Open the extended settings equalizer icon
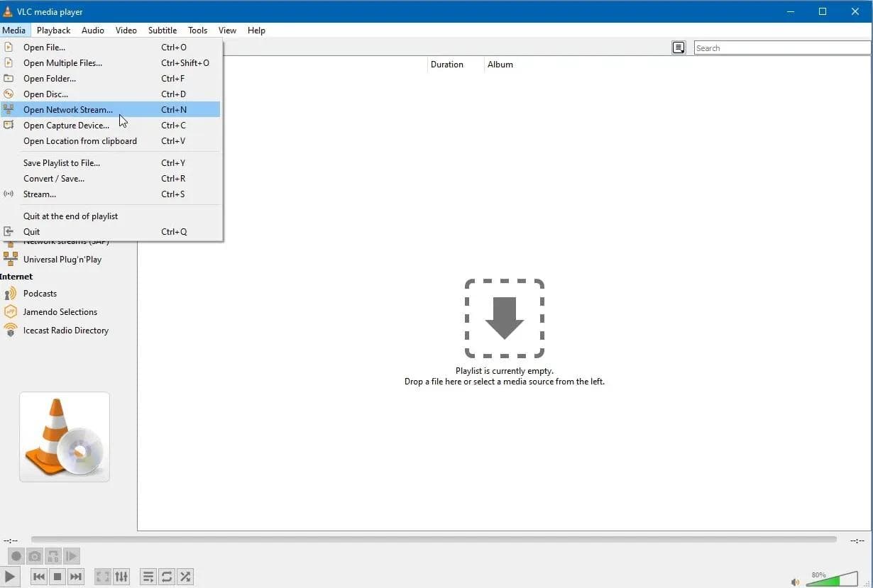873x588 pixels. 121,577
